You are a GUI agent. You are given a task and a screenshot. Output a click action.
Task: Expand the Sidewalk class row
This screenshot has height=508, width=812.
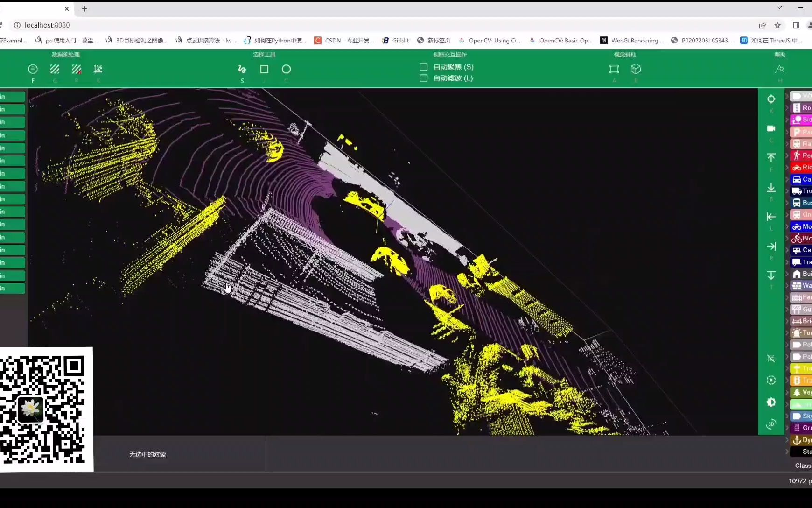tap(787, 120)
